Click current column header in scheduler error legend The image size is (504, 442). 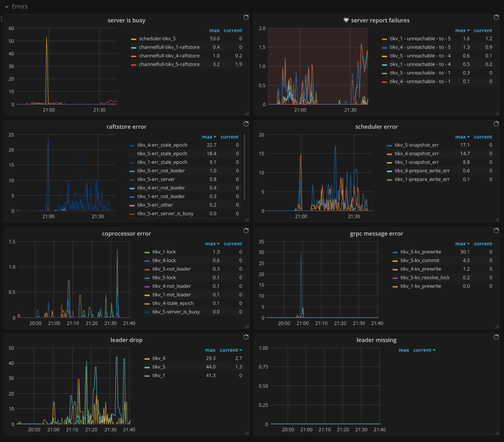pos(483,137)
